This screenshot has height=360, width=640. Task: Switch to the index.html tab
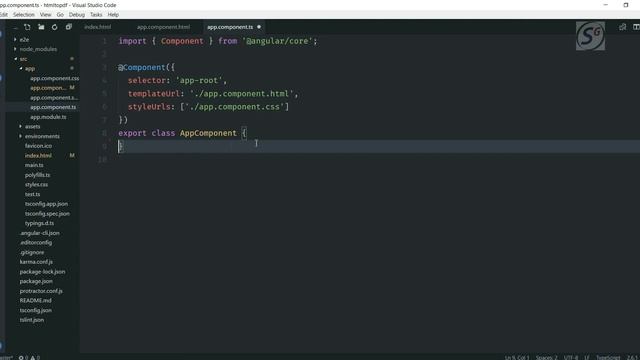coord(98,27)
